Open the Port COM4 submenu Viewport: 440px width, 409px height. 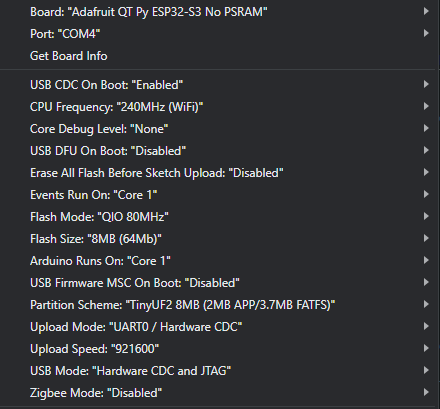tap(218, 34)
